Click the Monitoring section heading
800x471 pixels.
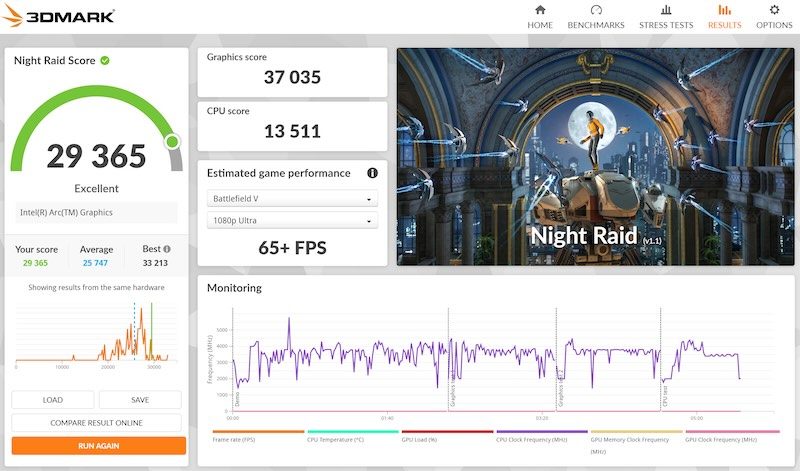pos(234,288)
